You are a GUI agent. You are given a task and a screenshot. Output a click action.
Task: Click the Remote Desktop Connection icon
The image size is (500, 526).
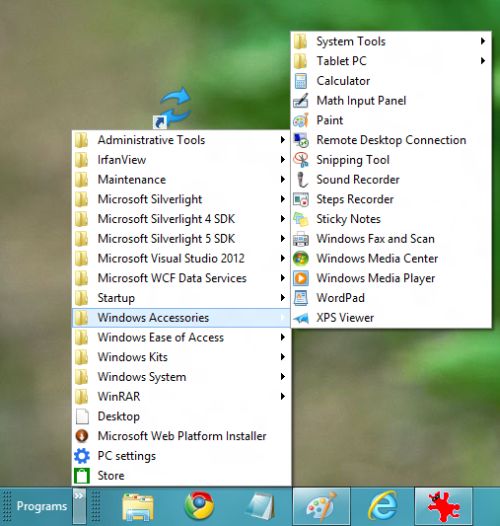pyautogui.click(x=301, y=140)
